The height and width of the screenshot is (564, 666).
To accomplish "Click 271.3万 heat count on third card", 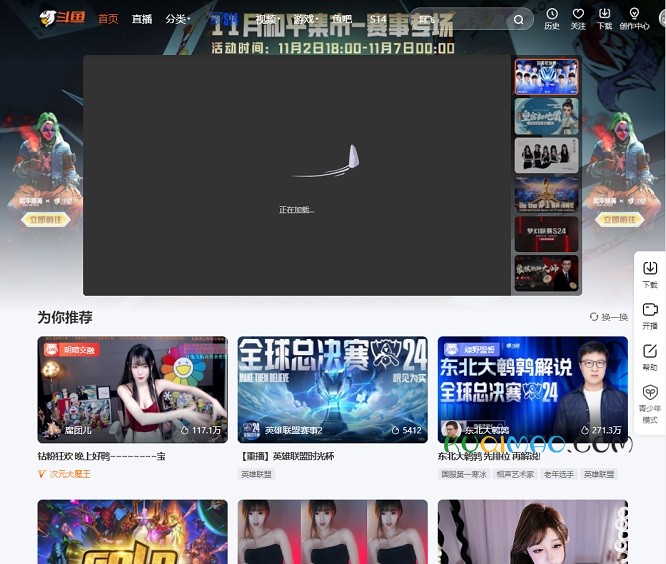I will pyautogui.click(x=601, y=430).
